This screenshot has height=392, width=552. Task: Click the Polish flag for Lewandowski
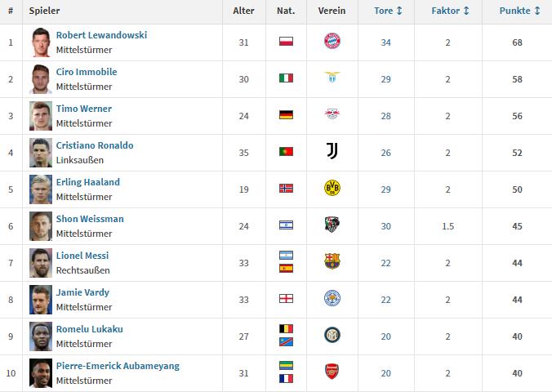click(x=286, y=41)
